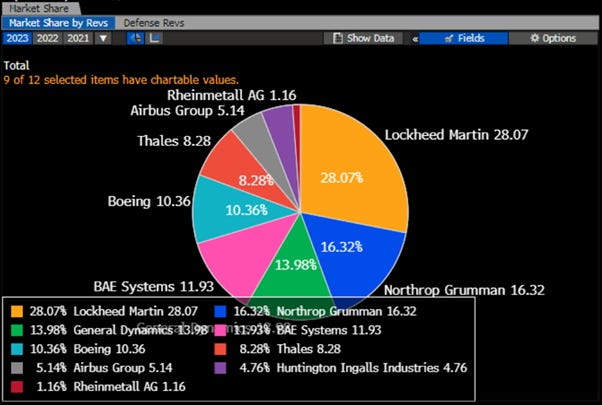This screenshot has width=602, height=405.
Task: Select the pie chart view icon
Action: (x=135, y=38)
